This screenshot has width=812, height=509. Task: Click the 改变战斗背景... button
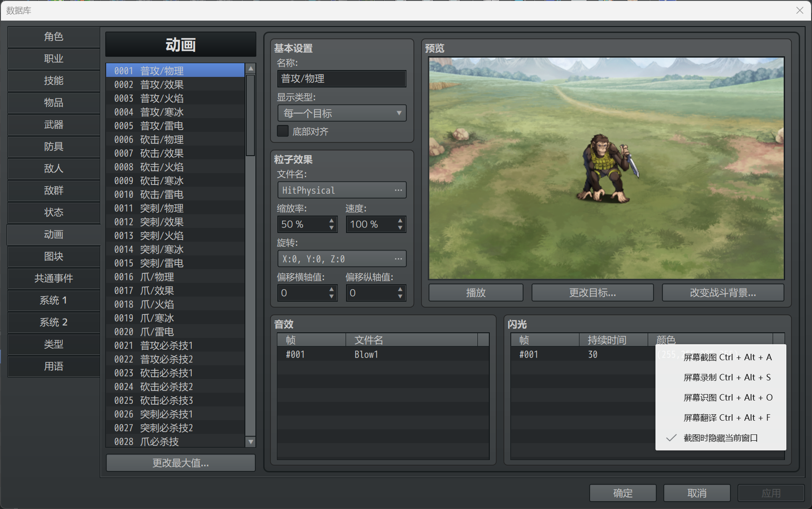pyautogui.click(x=723, y=292)
